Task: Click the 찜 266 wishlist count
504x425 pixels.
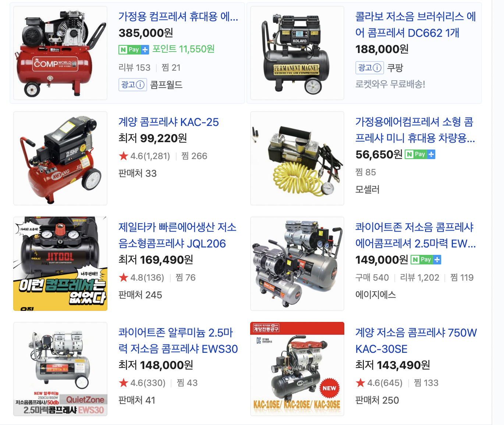Action: tap(194, 156)
